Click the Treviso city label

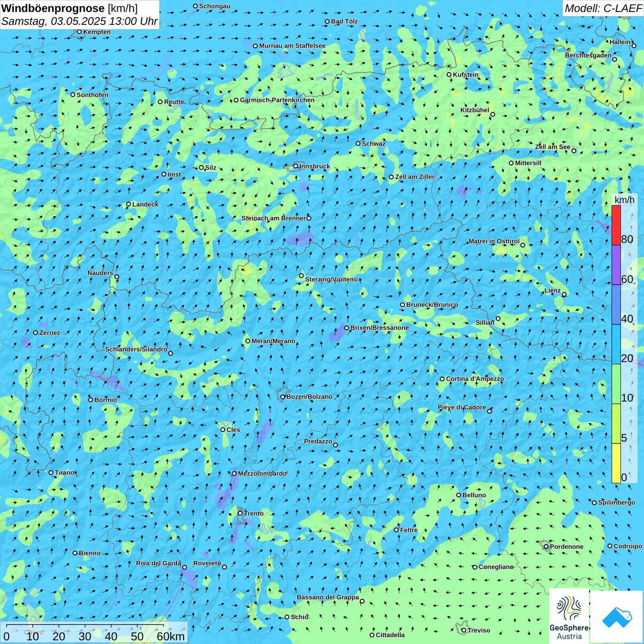click(x=479, y=630)
